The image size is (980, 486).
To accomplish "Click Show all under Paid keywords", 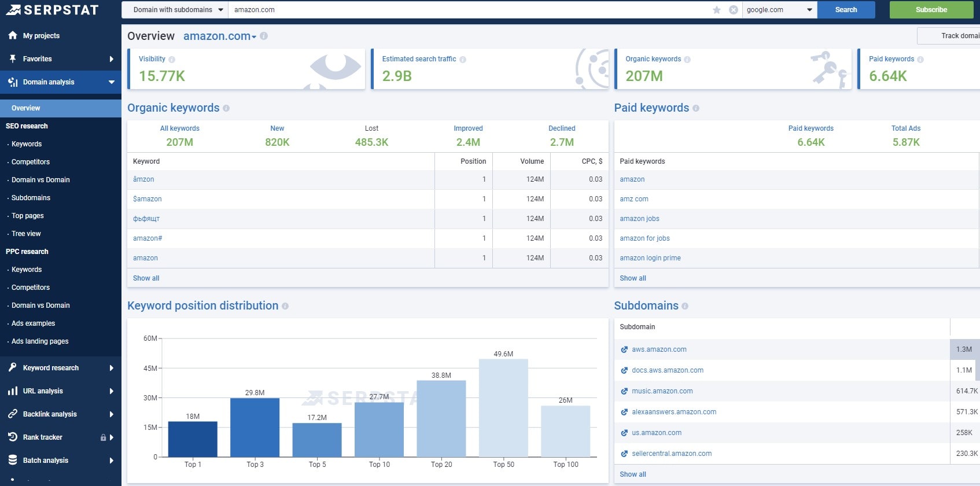I will pyautogui.click(x=633, y=278).
